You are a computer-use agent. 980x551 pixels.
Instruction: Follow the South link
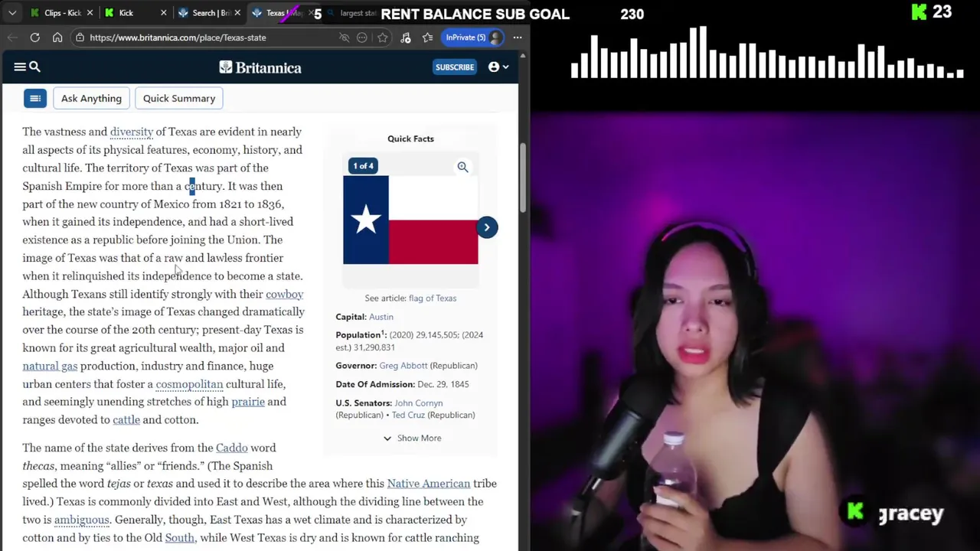tap(180, 538)
